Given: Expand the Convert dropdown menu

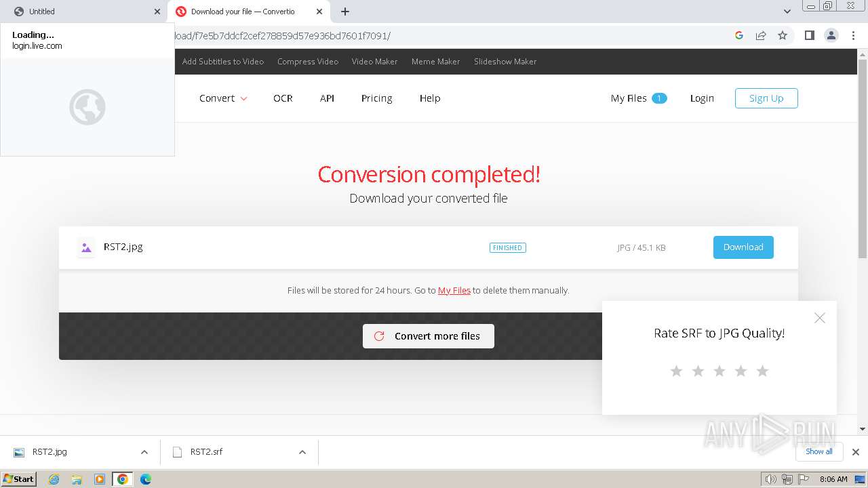Looking at the screenshot, I should [223, 98].
